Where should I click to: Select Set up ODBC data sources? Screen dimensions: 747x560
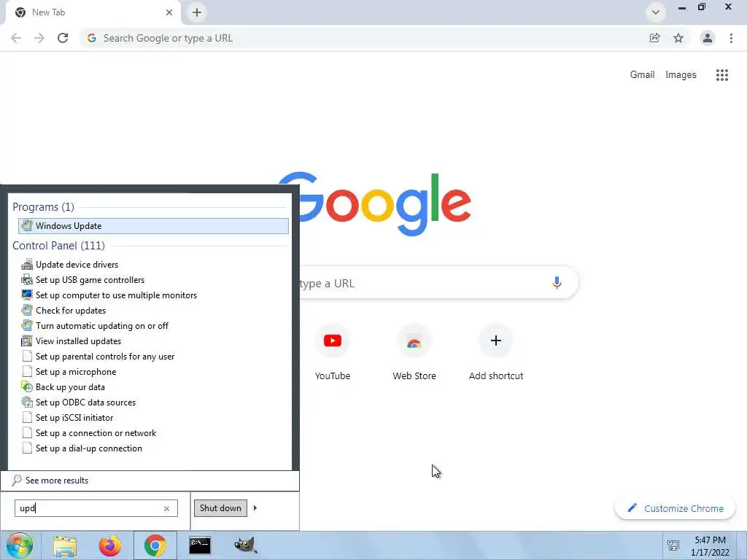point(85,402)
